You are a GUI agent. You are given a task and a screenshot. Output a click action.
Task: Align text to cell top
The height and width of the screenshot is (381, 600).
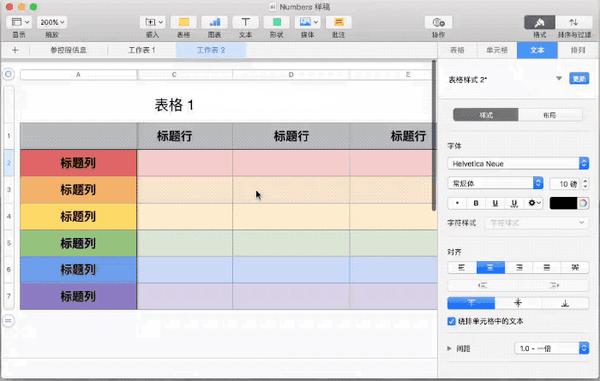[x=471, y=303]
